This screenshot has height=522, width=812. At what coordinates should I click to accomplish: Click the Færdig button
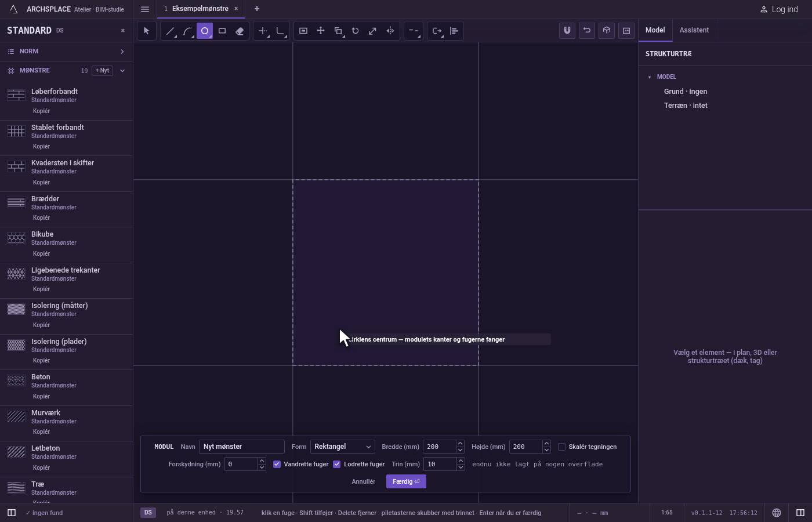406,481
